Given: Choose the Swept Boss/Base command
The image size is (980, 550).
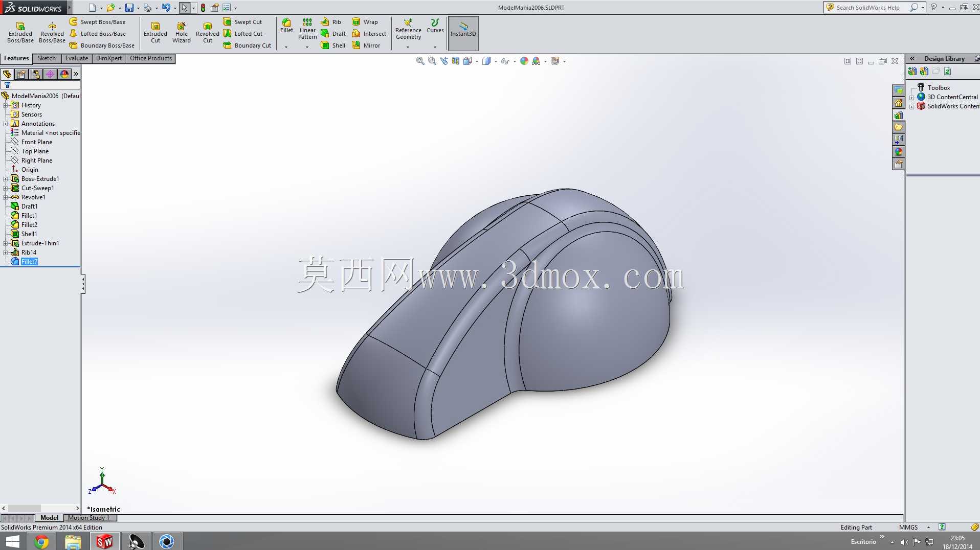Looking at the screenshot, I should coord(97,22).
